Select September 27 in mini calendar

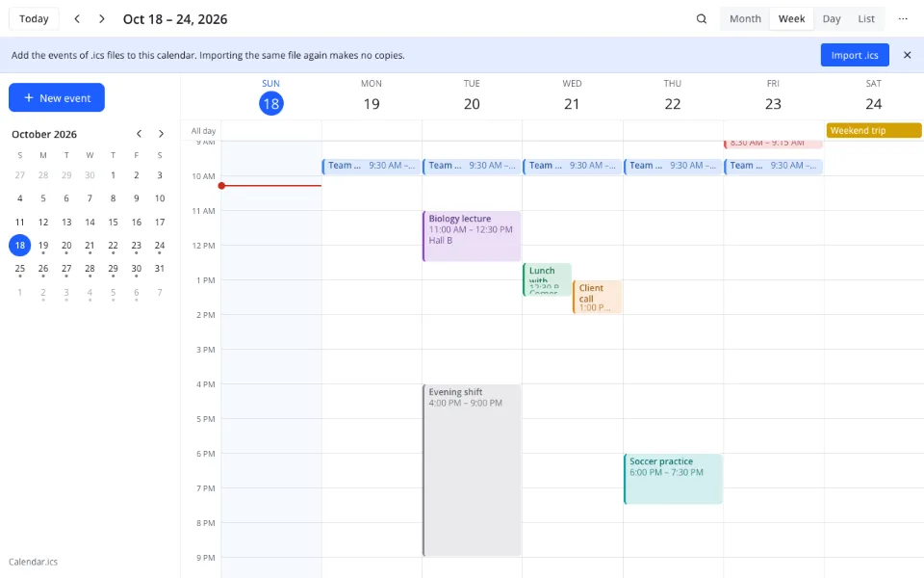click(x=20, y=175)
